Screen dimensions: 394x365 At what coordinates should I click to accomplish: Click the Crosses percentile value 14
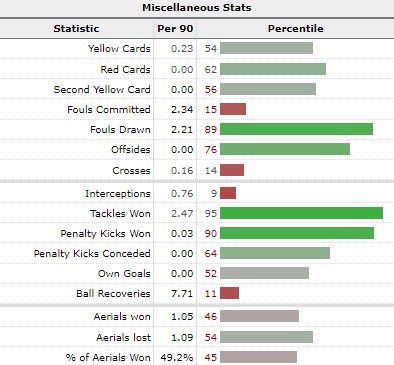coord(211,171)
